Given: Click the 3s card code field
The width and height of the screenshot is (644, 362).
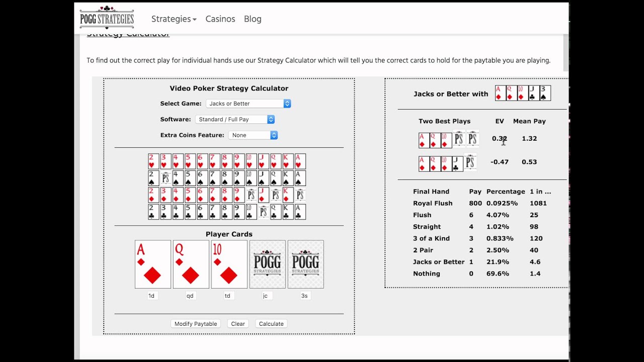Looking at the screenshot, I should (x=305, y=296).
